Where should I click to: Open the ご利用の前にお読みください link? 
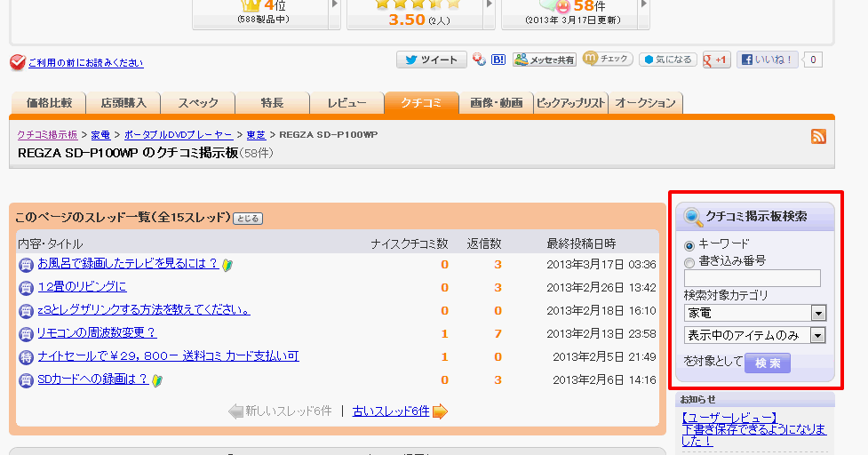(86, 63)
